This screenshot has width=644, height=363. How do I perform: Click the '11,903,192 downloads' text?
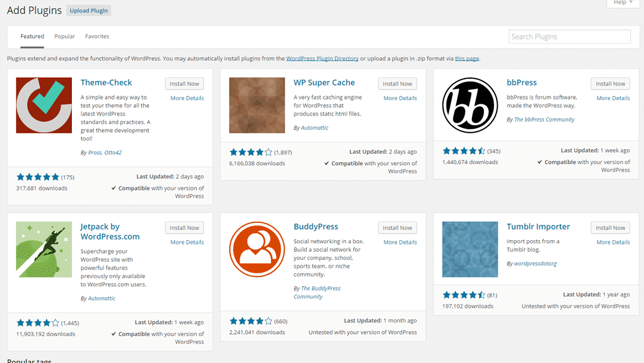[45, 334]
